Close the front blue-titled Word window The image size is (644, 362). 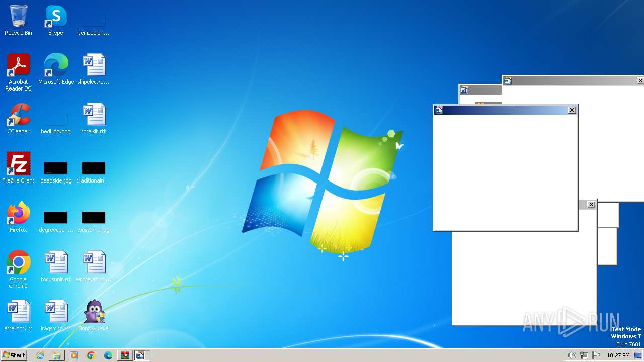(572, 110)
